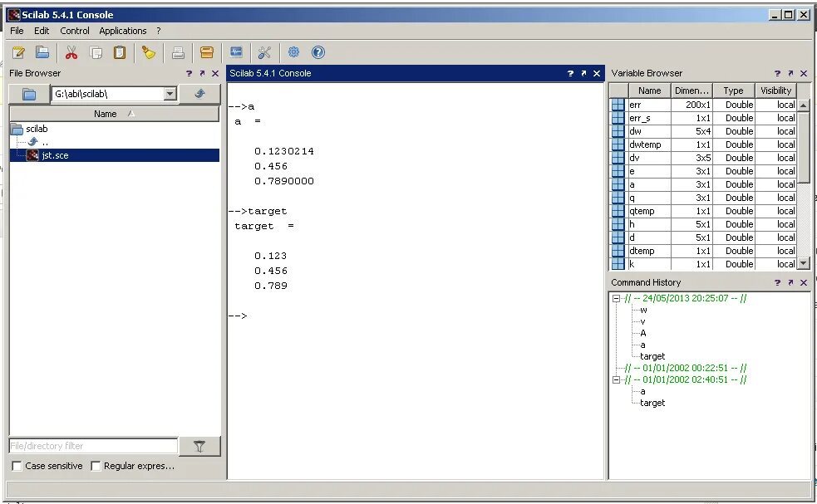Open Scilab preferences via the tools icon
The width and height of the screenshot is (817, 504).
pos(264,52)
